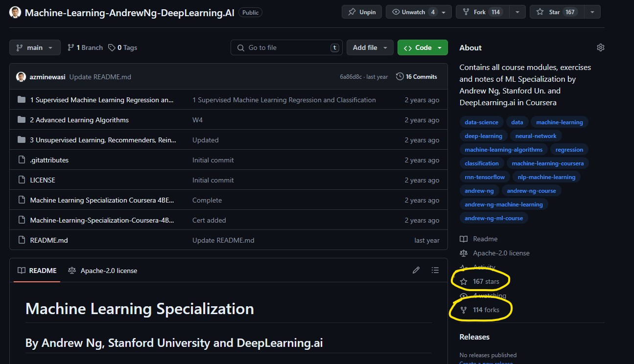The width and height of the screenshot is (634, 364).
Task: Click the clock icon next to 16 Commits
Action: (x=400, y=77)
